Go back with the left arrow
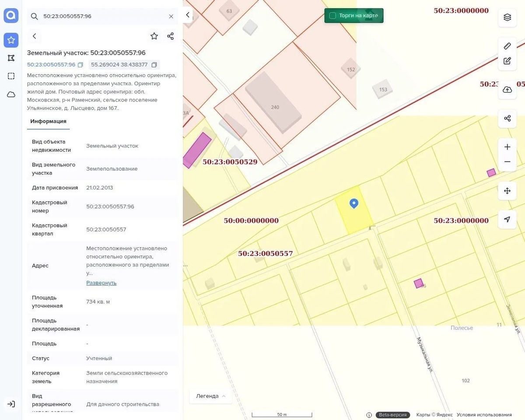This screenshot has height=420, width=525. coord(34,36)
